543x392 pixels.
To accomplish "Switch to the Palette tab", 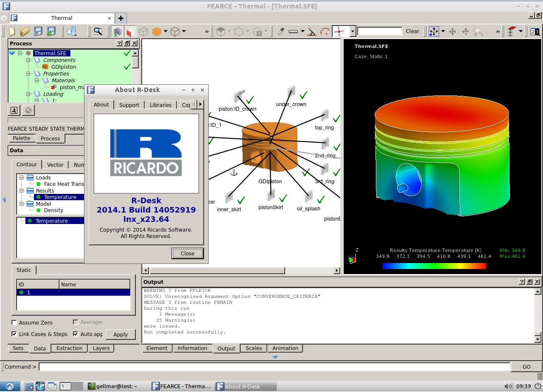I will pyautogui.click(x=22, y=138).
